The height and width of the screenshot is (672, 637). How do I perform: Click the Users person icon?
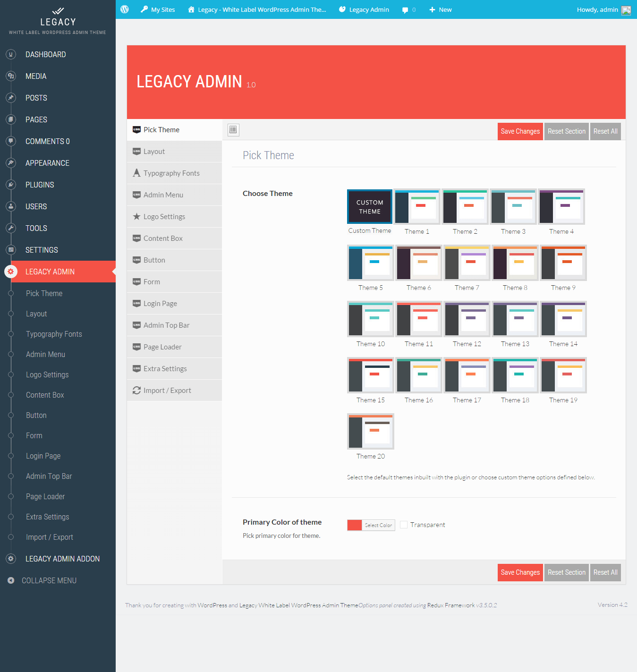pos(11,206)
